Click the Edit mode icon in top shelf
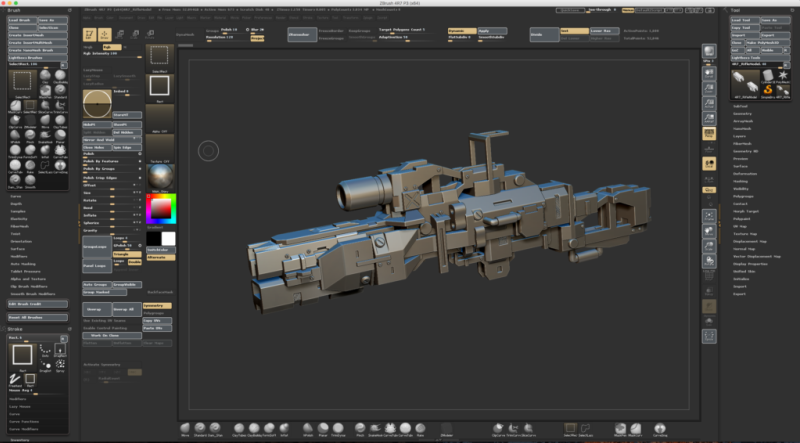 point(88,34)
